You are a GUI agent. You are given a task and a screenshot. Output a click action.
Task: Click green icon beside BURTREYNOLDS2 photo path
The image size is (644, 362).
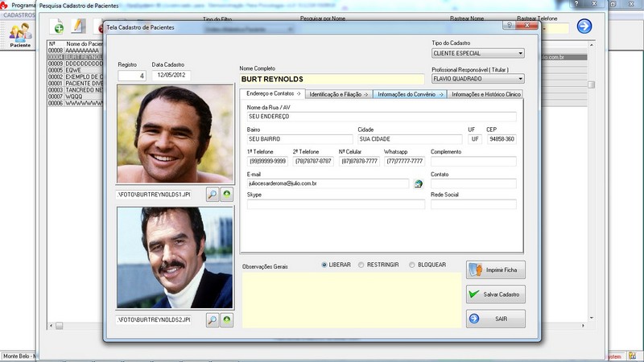pyautogui.click(x=226, y=320)
